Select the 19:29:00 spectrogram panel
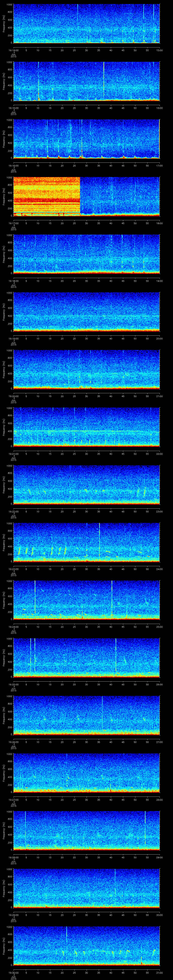 86,888
